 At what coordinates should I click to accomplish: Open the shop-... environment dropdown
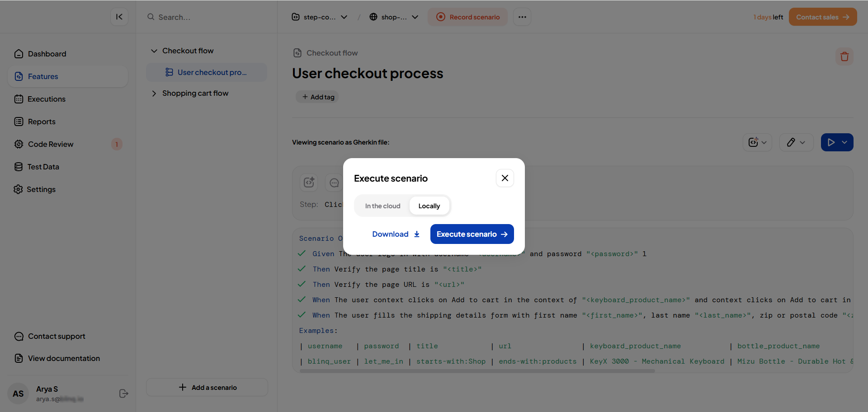394,17
